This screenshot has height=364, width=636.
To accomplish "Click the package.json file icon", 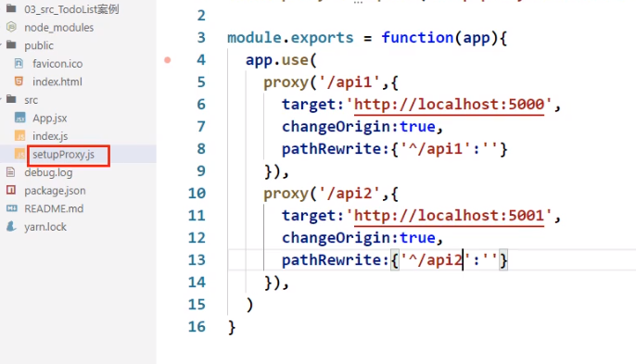I will click(11, 190).
